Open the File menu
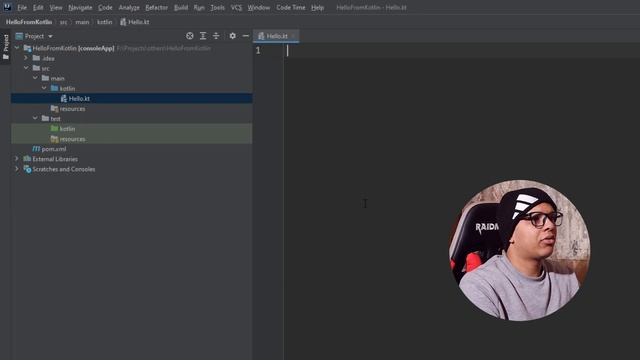Image resolution: width=640 pixels, height=360 pixels. (x=22, y=7)
